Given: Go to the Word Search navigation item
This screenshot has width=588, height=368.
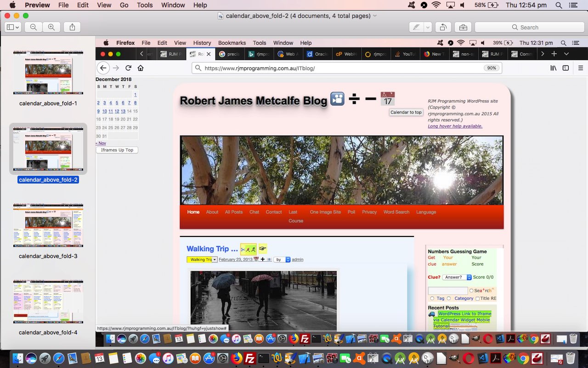Looking at the screenshot, I should point(396,212).
